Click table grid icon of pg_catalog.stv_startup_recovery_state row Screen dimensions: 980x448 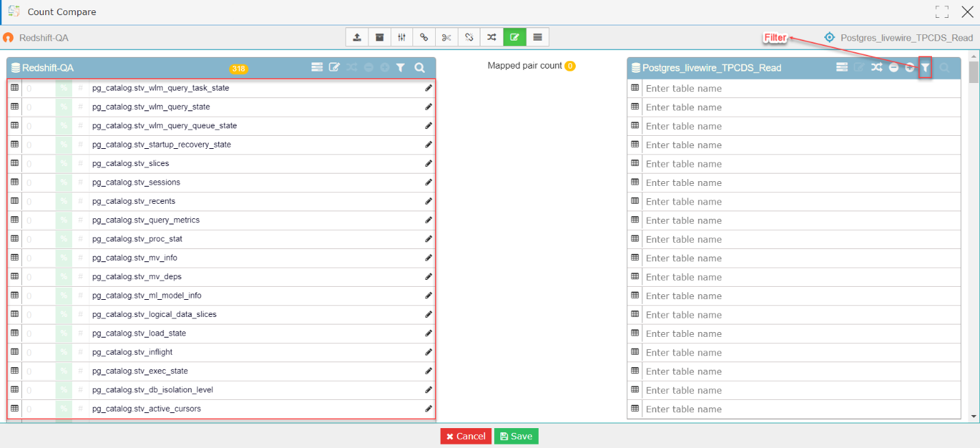pos(14,144)
